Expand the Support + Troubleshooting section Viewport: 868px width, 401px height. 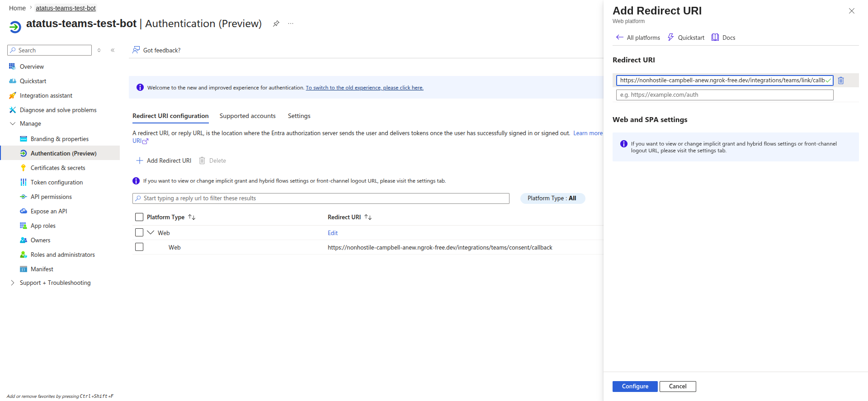pyautogui.click(x=12, y=283)
